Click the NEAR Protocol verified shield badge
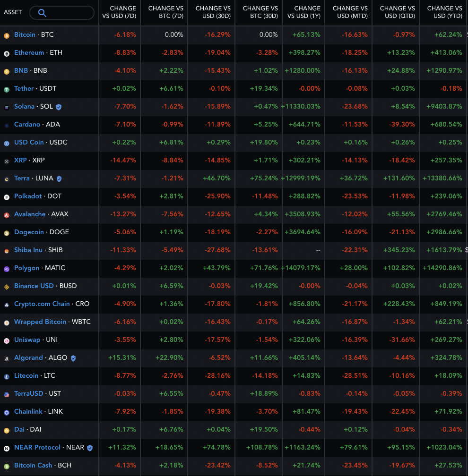Viewport: 468px width, 476px height. coord(90,448)
